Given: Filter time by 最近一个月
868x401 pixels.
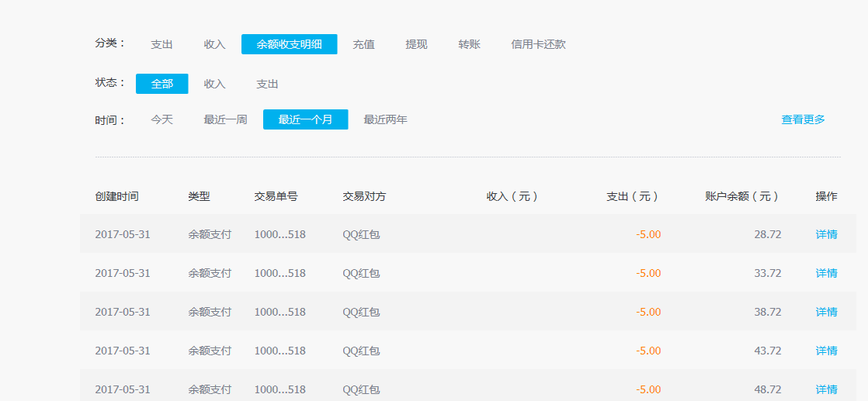Looking at the screenshot, I should pyautogui.click(x=306, y=119).
